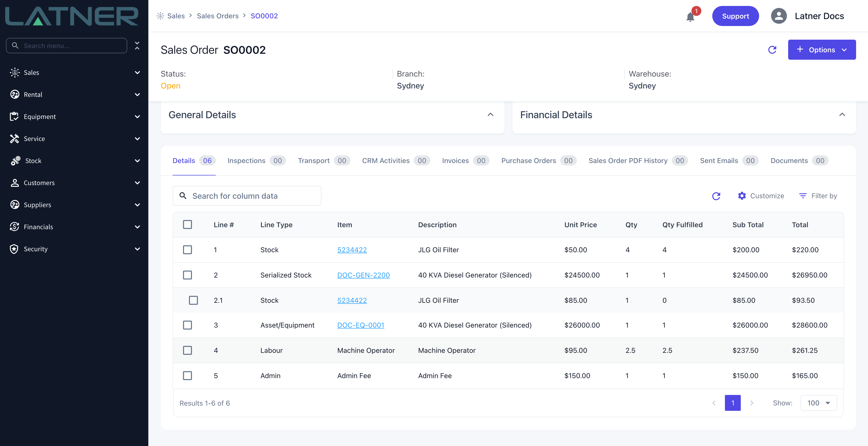Click the user avatar icon
The image size is (868, 446).
click(x=779, y=16)
